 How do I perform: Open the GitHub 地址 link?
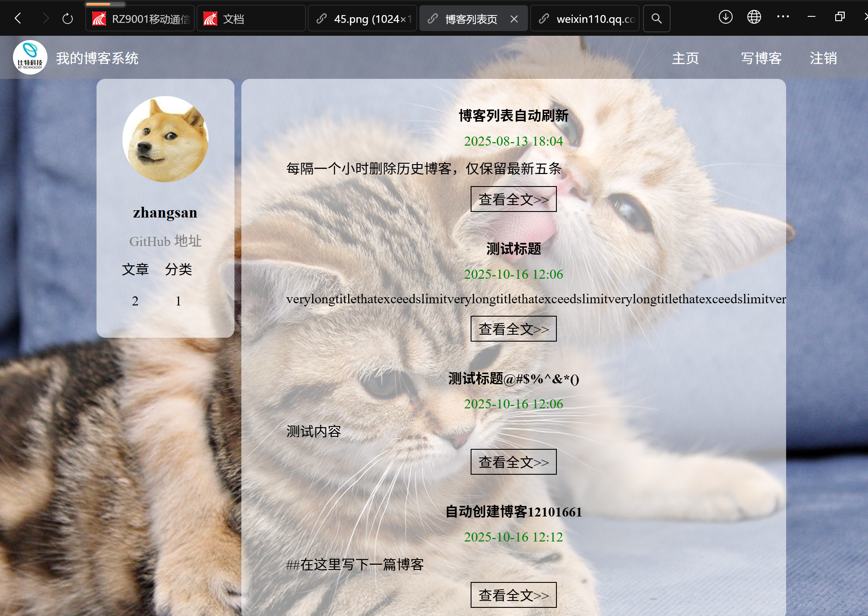coord(165,241)
